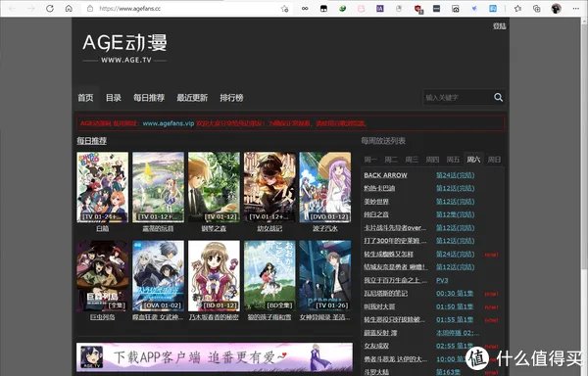The height and width of the screenshot is (376, 588).
Task: Click the 白箱 title link under poster
Action: (102, 228)
